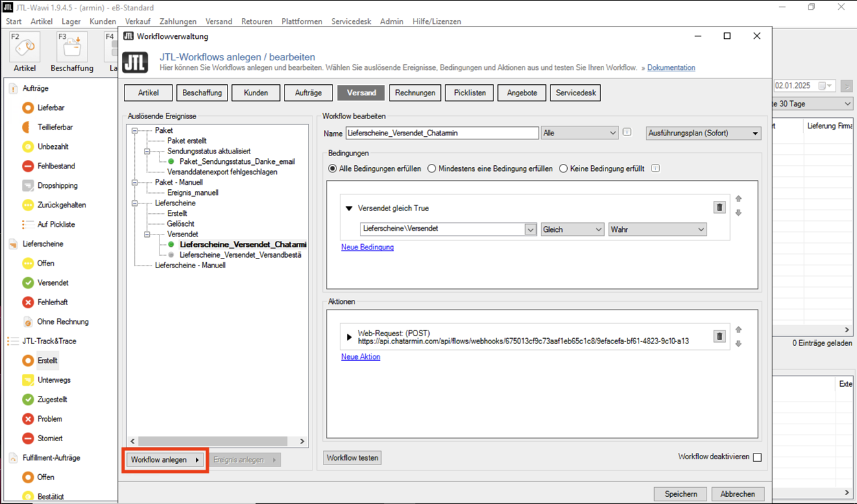Screen dimensions: 857x504
Task: Select Fehlbestand red icon in sidebar
Action: [x=28, y=166]
